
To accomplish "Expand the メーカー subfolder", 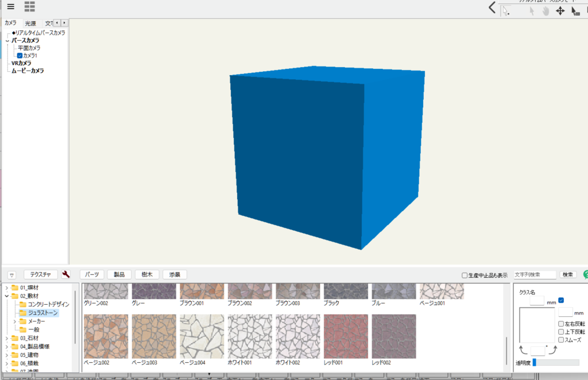I will point(15,321).
